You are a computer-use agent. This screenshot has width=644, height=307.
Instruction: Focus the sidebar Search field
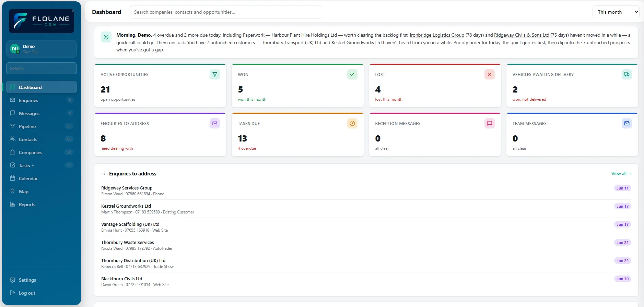pyautogui.click(x=42, y=68)
